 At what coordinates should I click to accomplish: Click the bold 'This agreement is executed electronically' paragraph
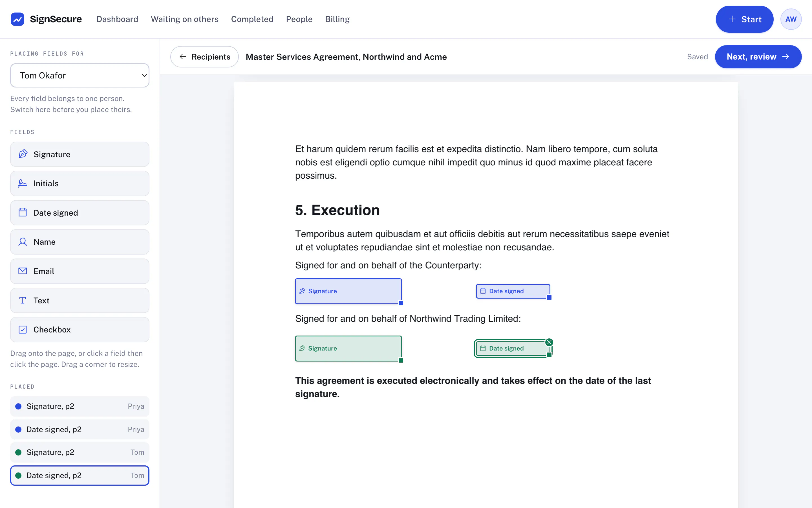tap(473, 387)
